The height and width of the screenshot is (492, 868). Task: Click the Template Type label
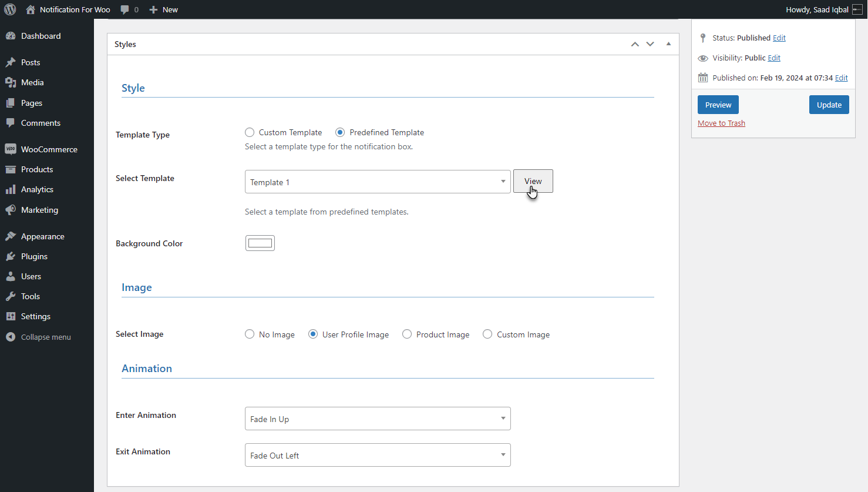143,135
